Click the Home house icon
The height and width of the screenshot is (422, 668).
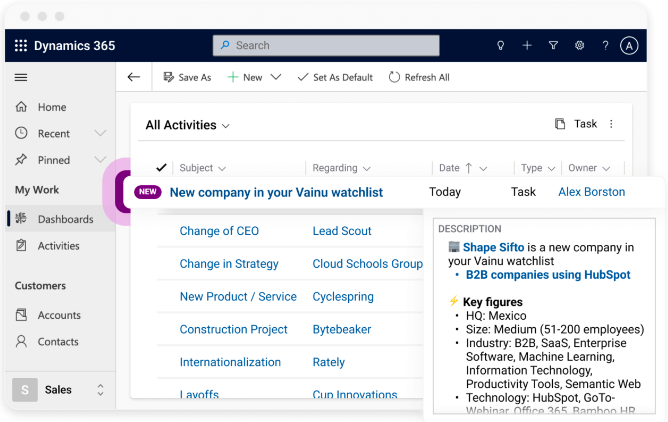[21, 106]
